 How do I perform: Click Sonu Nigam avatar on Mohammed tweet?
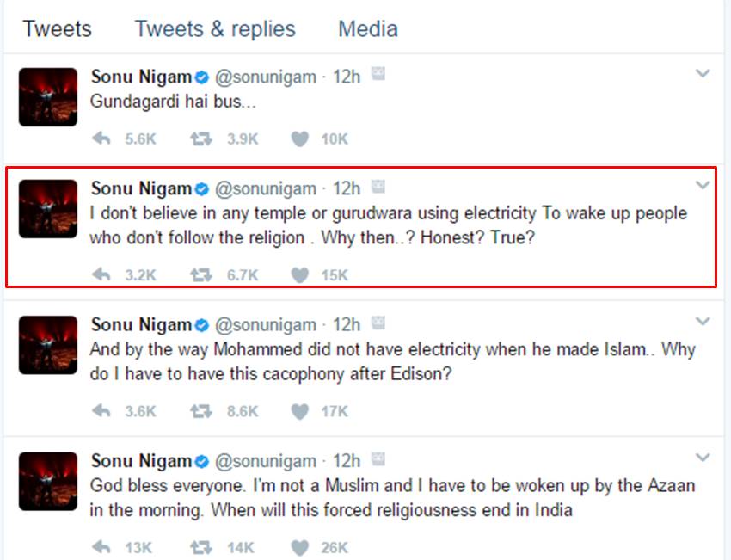click(x=48, y=345)
